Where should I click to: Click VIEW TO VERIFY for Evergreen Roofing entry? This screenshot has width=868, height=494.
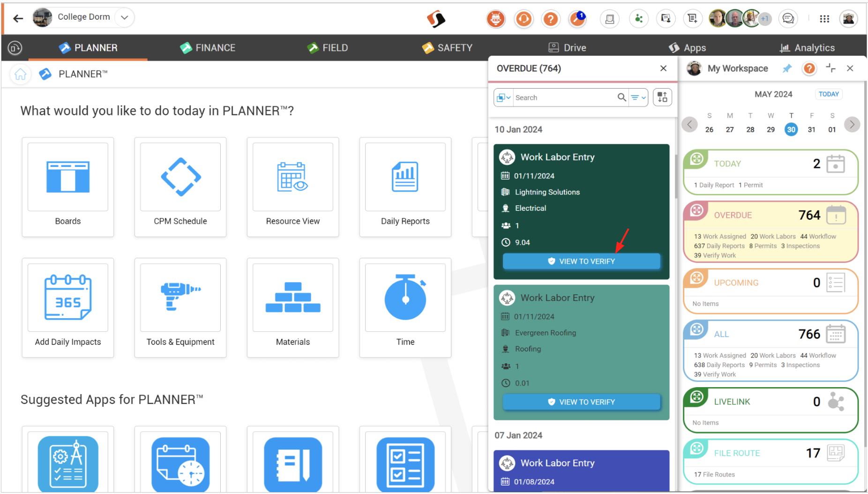point(581,402)
